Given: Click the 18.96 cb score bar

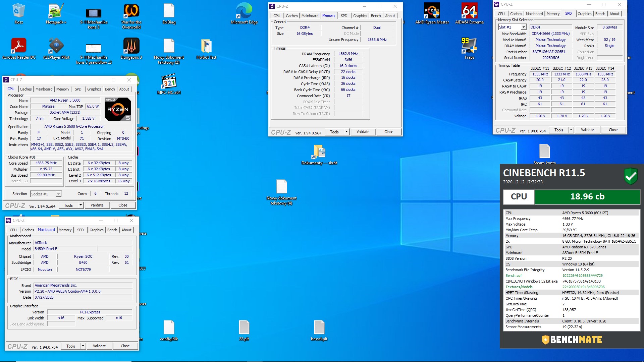Looking at the screenshot, I should [587, 197].
